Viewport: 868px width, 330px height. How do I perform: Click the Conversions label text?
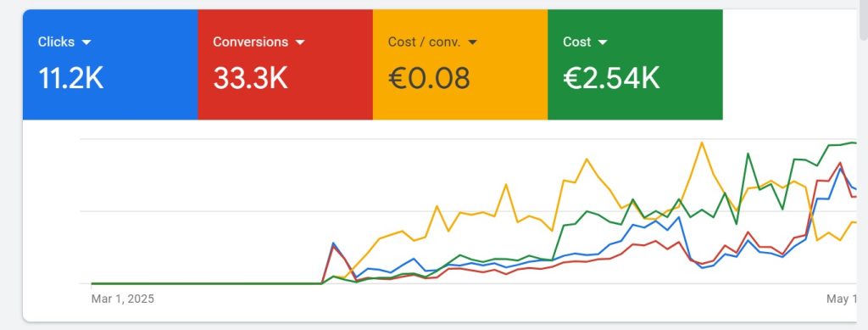pos(250,42)
